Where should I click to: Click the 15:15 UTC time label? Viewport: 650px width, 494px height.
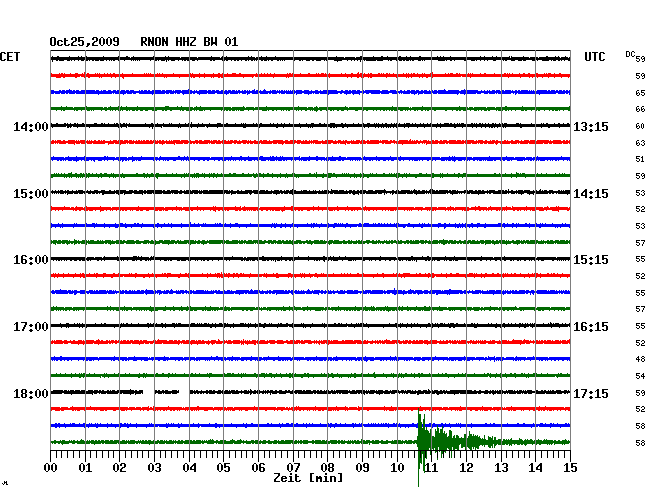pyautogui.click(x=591, y=260)
